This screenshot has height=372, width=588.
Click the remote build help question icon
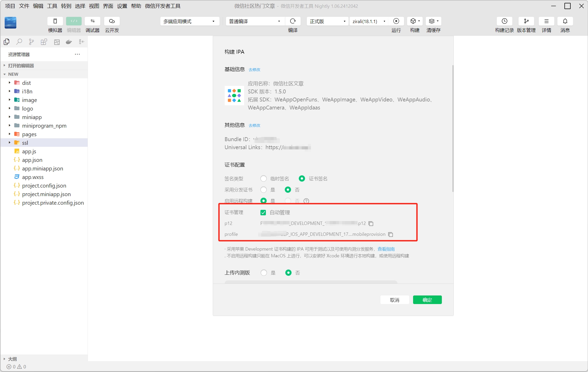[x=306, y=201]
